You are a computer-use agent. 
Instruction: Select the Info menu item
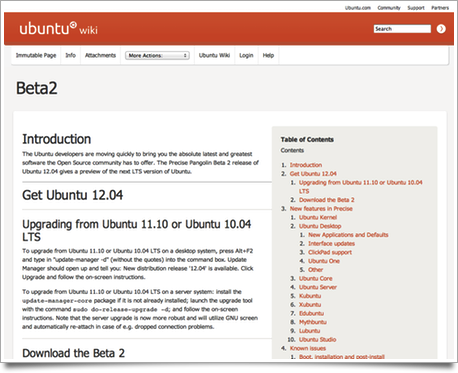point(70,55)
